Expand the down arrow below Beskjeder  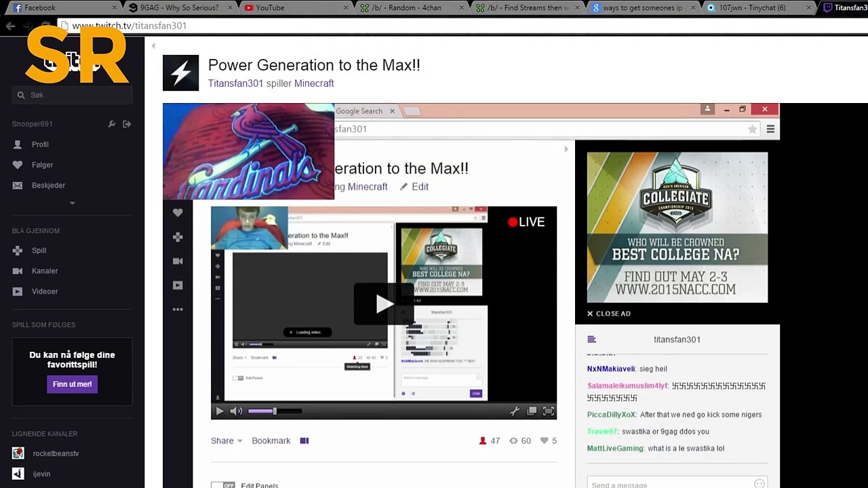72,203
